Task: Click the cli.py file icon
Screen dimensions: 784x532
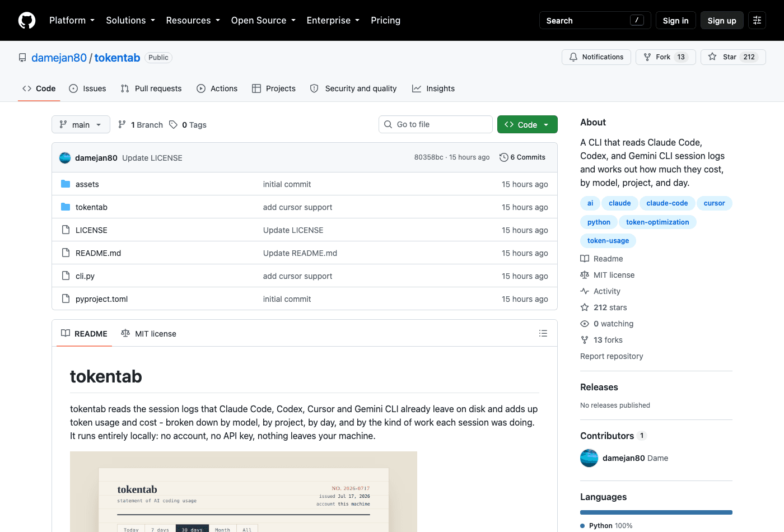Action: tap(66, 276)
